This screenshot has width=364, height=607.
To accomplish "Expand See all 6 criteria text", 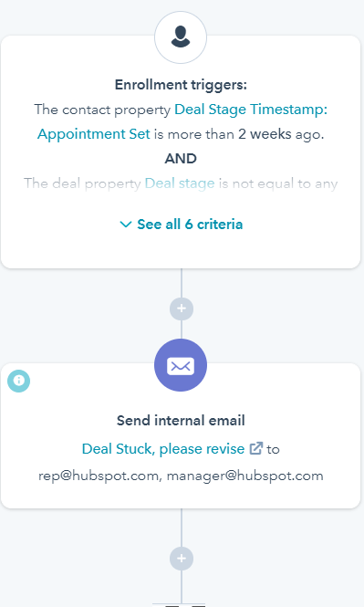I will click(190, 225).
